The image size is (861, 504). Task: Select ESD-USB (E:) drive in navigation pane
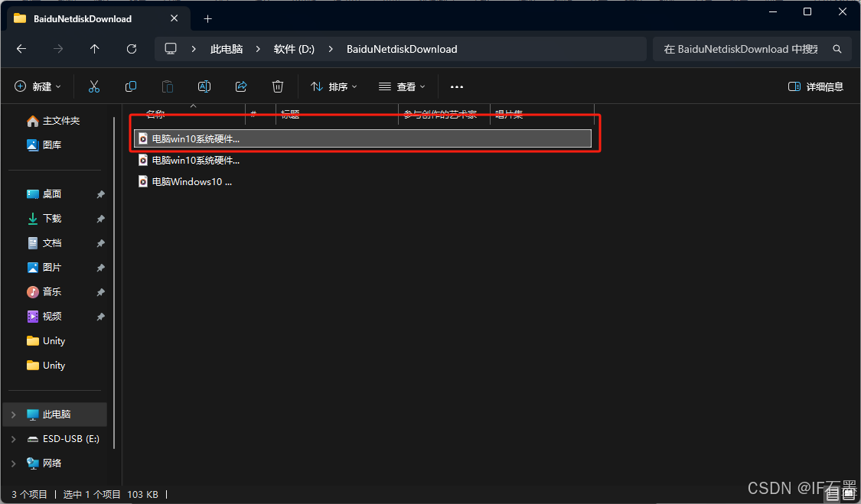tap(64, 439)
